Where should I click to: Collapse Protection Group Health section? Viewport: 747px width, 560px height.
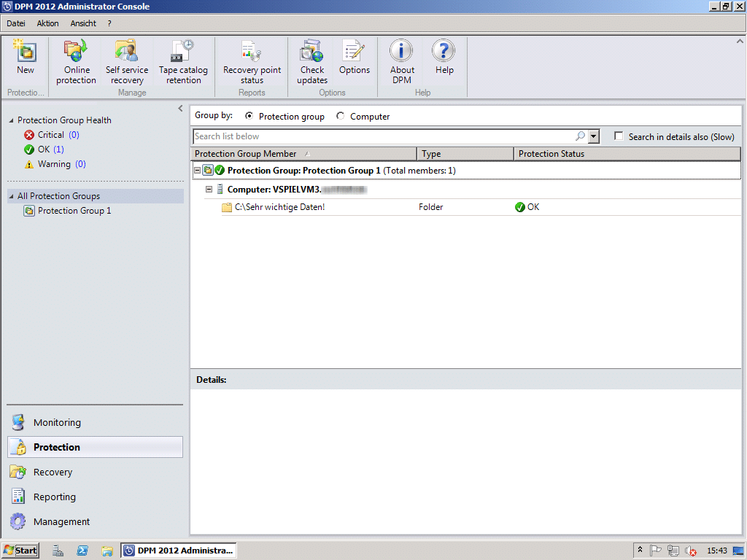pyautogui.click(x=12, y=120)
